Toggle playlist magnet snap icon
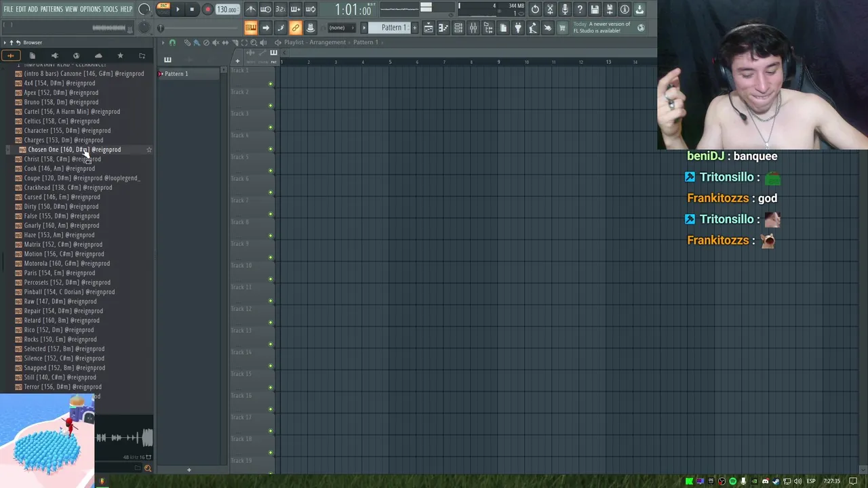 point(172,43)
